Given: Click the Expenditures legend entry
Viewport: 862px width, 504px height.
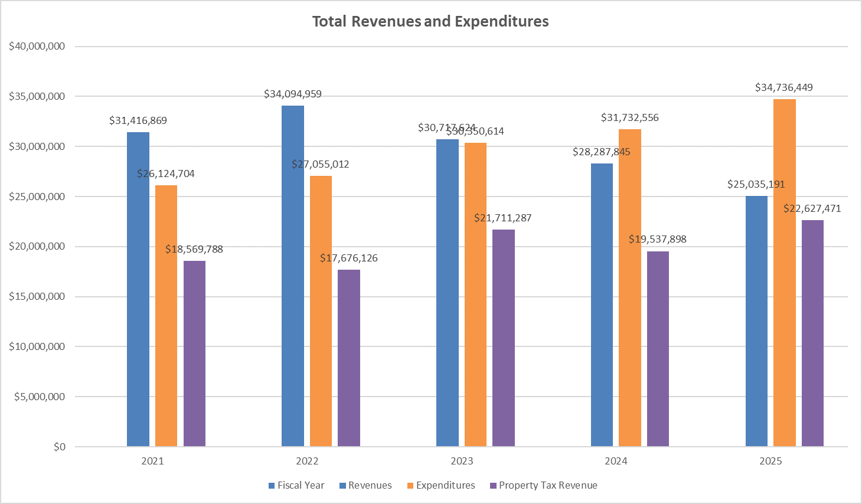Looking at the screenshot, I should (x=441, y=485).
